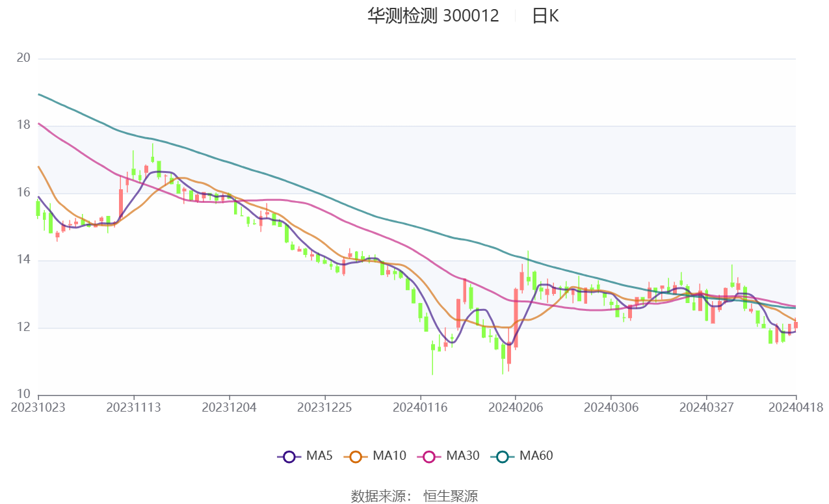Click x-axis date label 20240306

point(611,407)
